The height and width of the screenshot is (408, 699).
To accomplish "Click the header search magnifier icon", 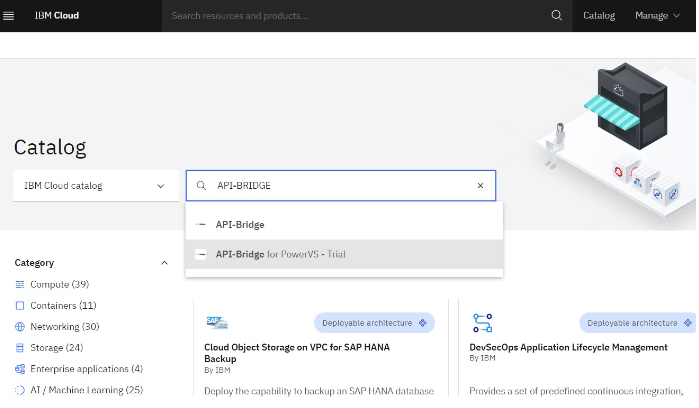I will pyautogui.click(x=556, y=16).
